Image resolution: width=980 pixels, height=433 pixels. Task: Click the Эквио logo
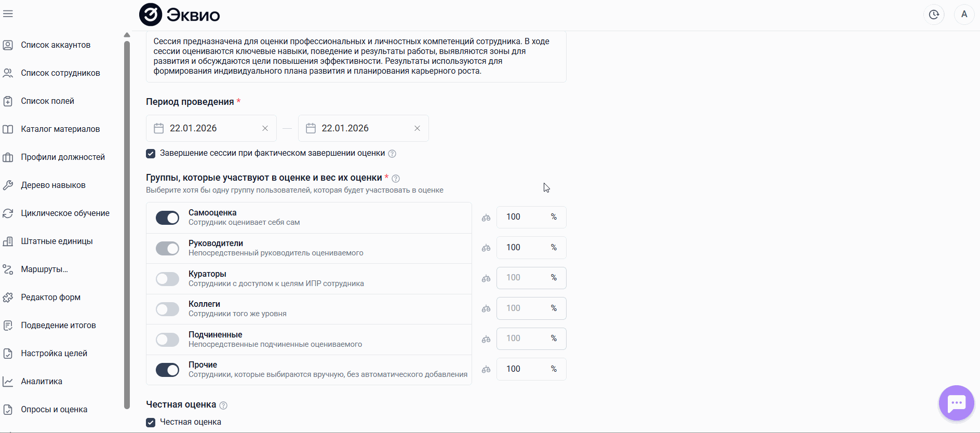point(180,15)
